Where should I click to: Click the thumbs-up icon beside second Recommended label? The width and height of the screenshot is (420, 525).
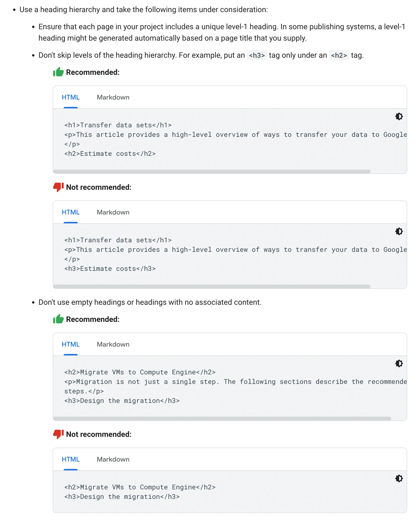[58, 319]
